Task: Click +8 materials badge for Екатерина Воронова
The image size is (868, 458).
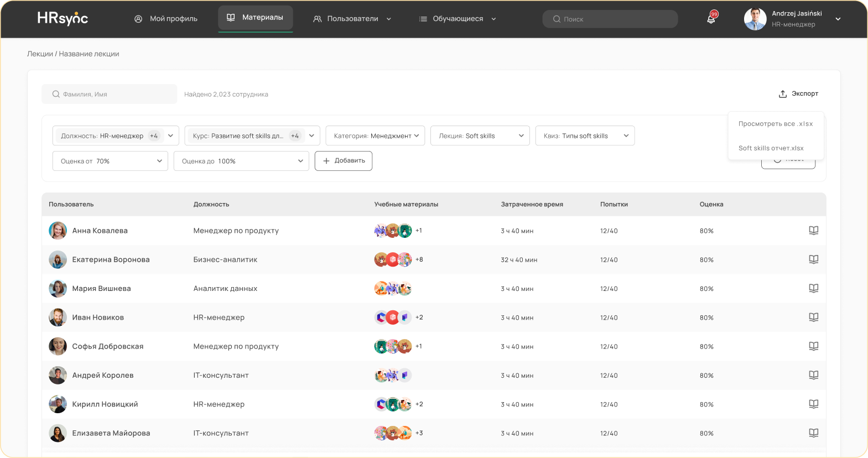Action: click(x=419, y=259)
